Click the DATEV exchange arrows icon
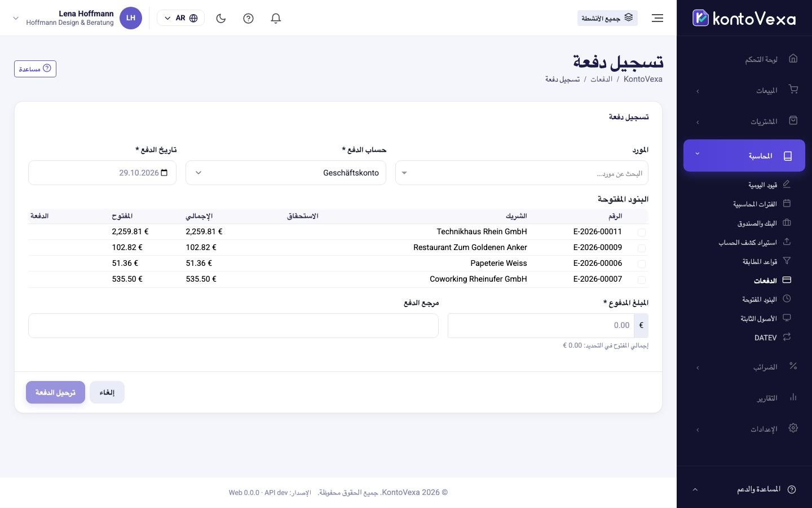The image size is (812, 508). (787, 337)
